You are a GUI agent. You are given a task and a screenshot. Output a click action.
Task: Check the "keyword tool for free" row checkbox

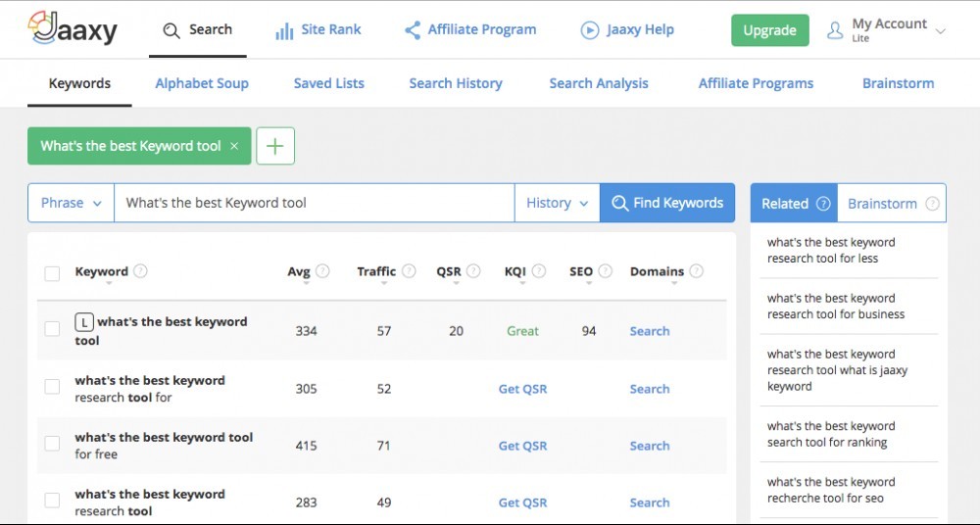pyautogui.click(x=52, y=445)
